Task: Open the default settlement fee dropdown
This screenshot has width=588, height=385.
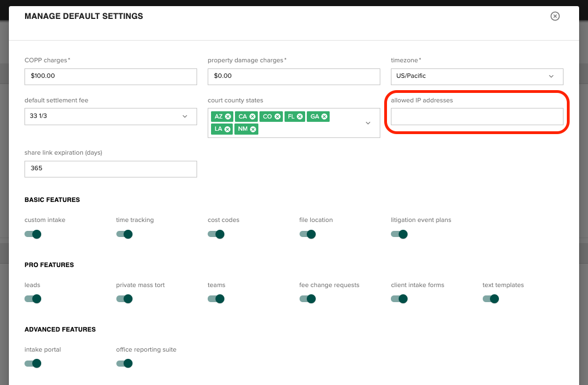Action: point(111,116)
